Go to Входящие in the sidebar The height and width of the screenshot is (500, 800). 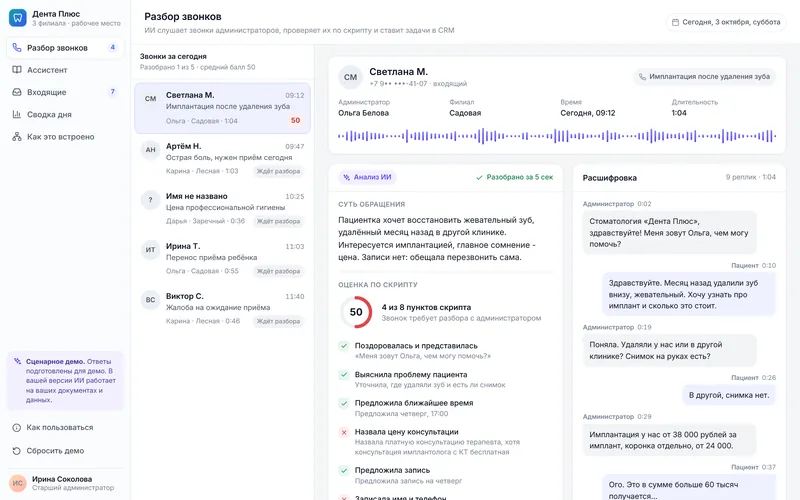point(65,92)
